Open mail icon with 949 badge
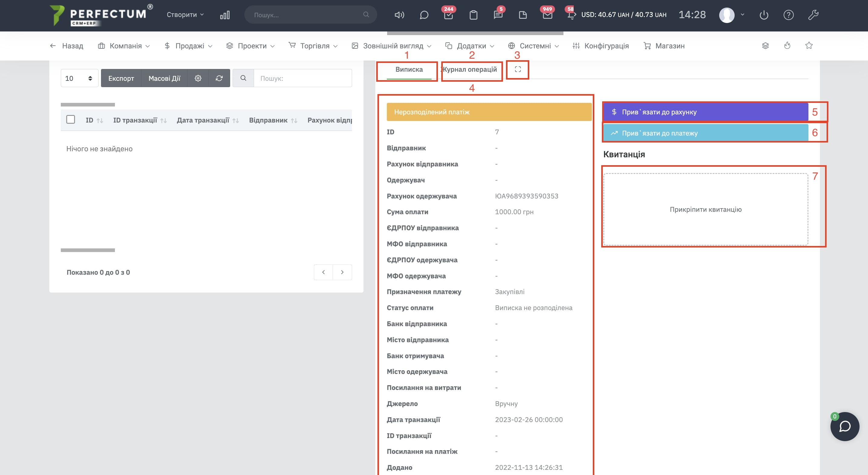Image resolution: width=868 pixels, height=475 pixels. pyautogui.click(x=547, y=15)
